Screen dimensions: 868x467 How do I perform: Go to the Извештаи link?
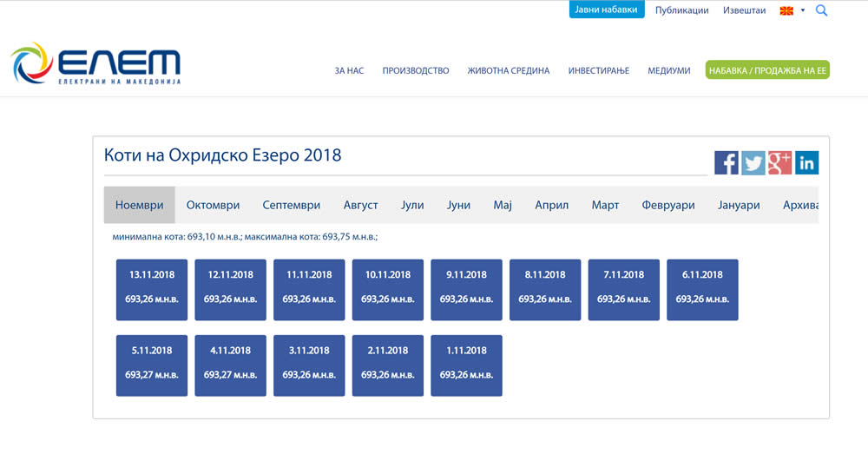(x=745, y=10)
